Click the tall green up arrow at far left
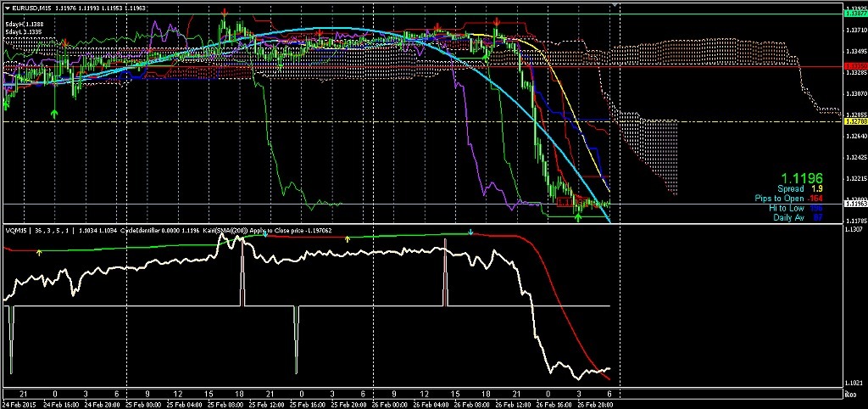Image resolution: width=868 pixels, height=409 pixels. [x=54, y=114]
